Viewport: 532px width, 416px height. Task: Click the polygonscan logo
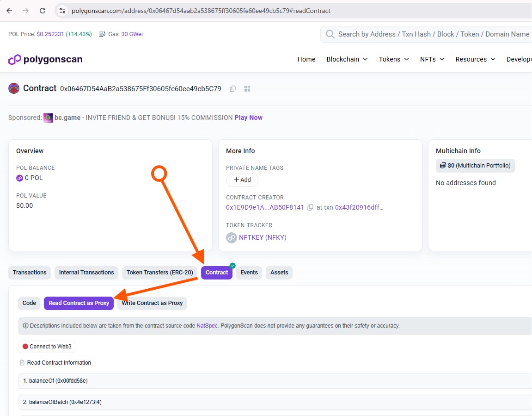click(x=45, y=59)
